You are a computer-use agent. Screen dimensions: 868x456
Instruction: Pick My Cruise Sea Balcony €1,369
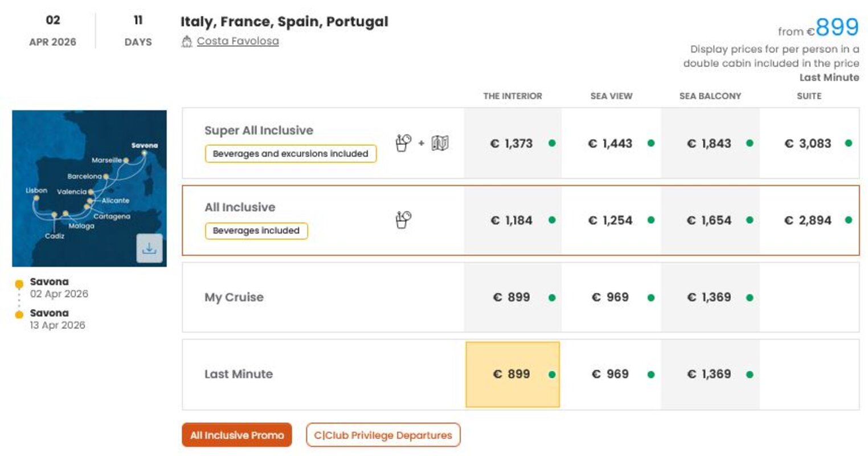coord(709,298)
